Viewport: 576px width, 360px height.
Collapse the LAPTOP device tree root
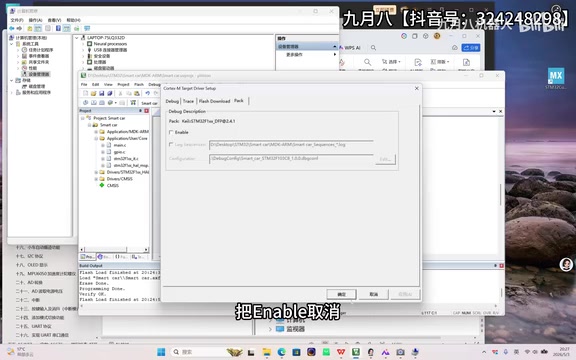click(x=77, y=38)
